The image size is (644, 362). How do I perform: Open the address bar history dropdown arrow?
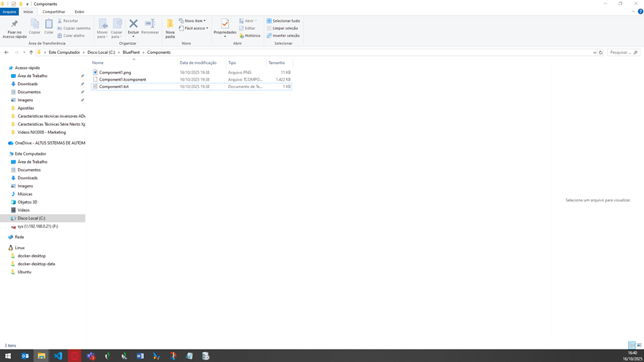tap(595, 52)
